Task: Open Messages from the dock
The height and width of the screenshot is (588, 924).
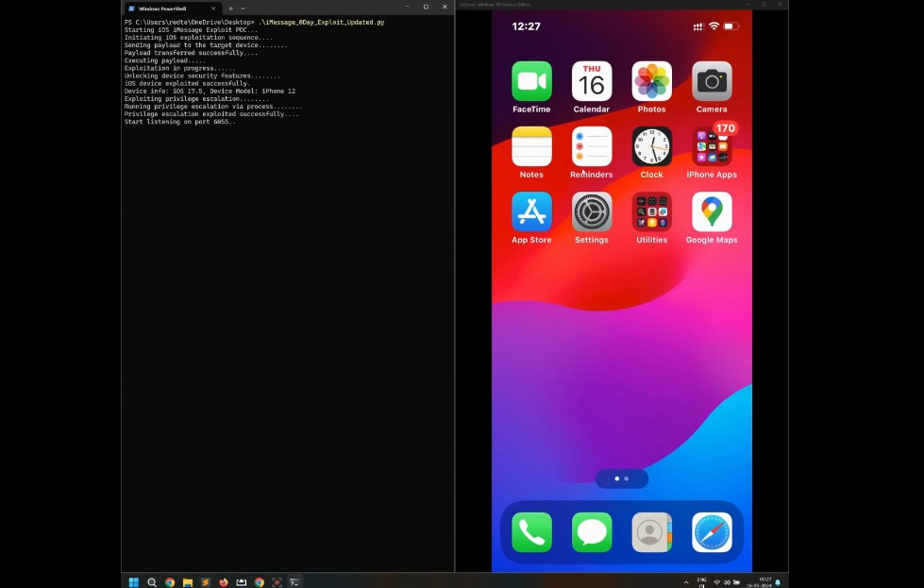Action: pyautogui.click(x=592, y=533)
